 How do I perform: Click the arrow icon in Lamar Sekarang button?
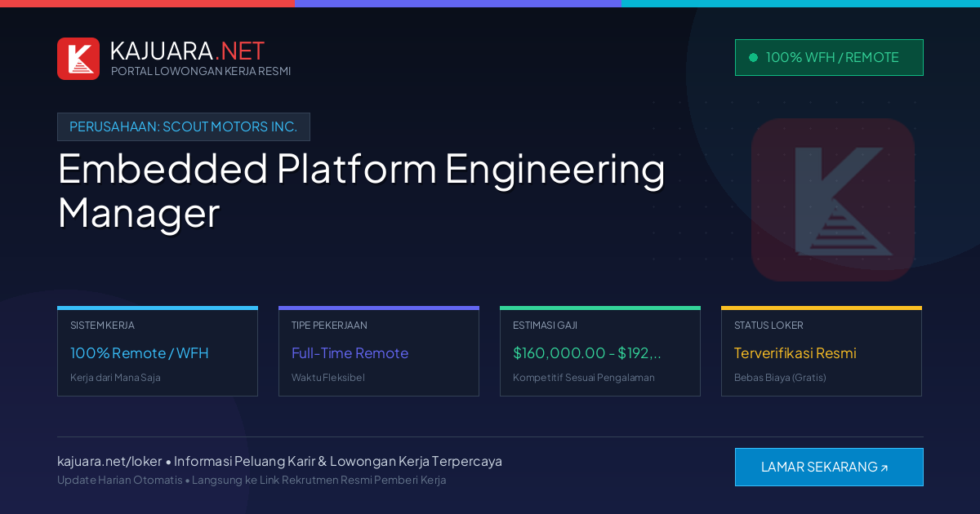click(884, 468)
